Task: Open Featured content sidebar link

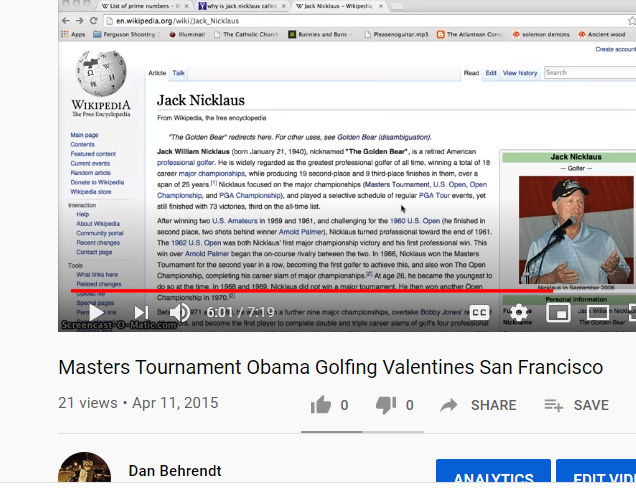Action: click(x=93, y=154)
